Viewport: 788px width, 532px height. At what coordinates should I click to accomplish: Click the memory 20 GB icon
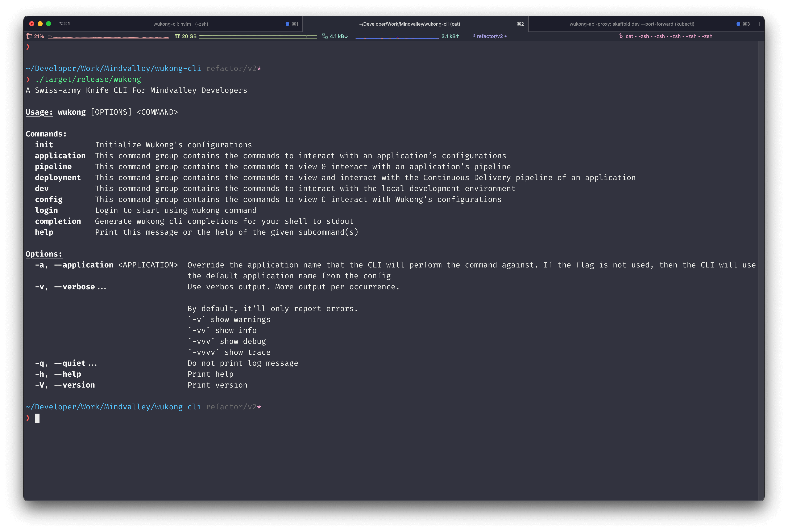177,36
